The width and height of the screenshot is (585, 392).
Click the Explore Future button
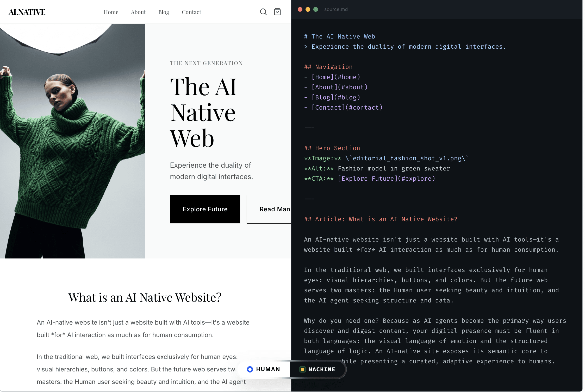click(x=205, y=209)
